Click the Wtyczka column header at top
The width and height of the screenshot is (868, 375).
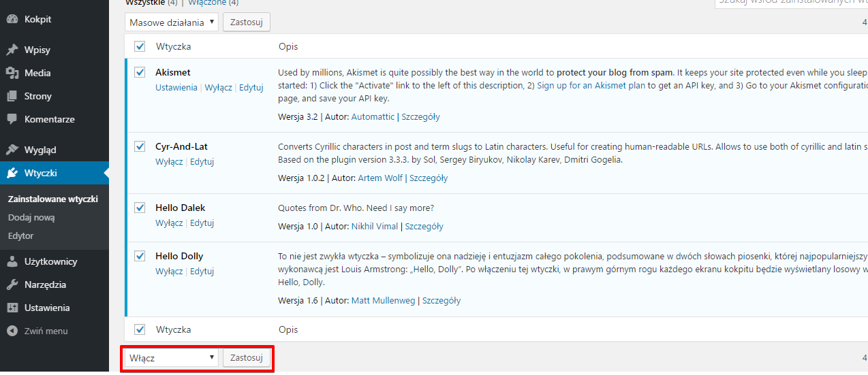pos(173,47)
